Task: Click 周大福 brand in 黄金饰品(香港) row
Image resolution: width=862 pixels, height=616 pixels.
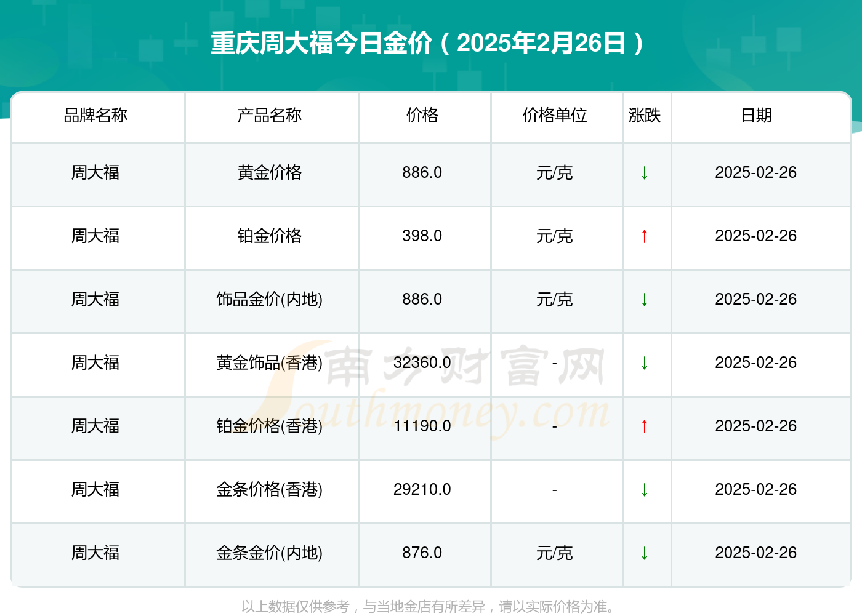Action: pyautogui.click(x=95, y=363)
